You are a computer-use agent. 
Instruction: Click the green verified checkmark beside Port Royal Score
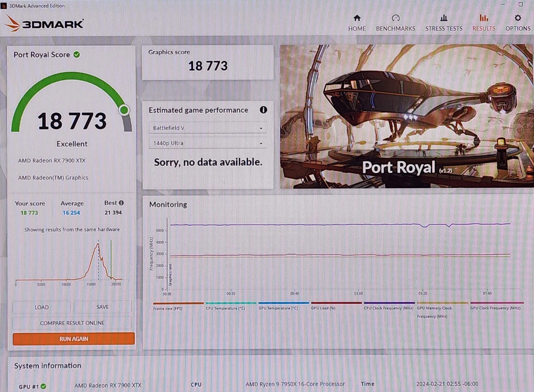tap(76, 55)
